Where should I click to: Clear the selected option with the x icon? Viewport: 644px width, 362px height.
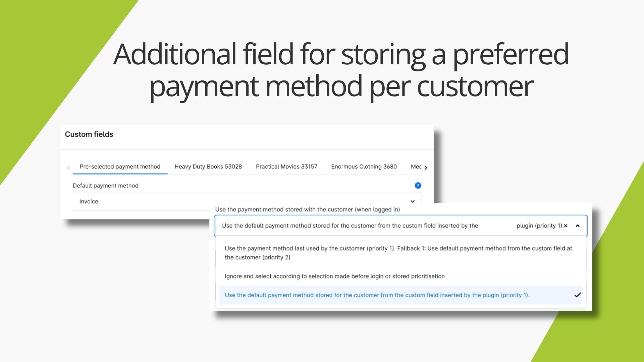[x=566, y=226]
